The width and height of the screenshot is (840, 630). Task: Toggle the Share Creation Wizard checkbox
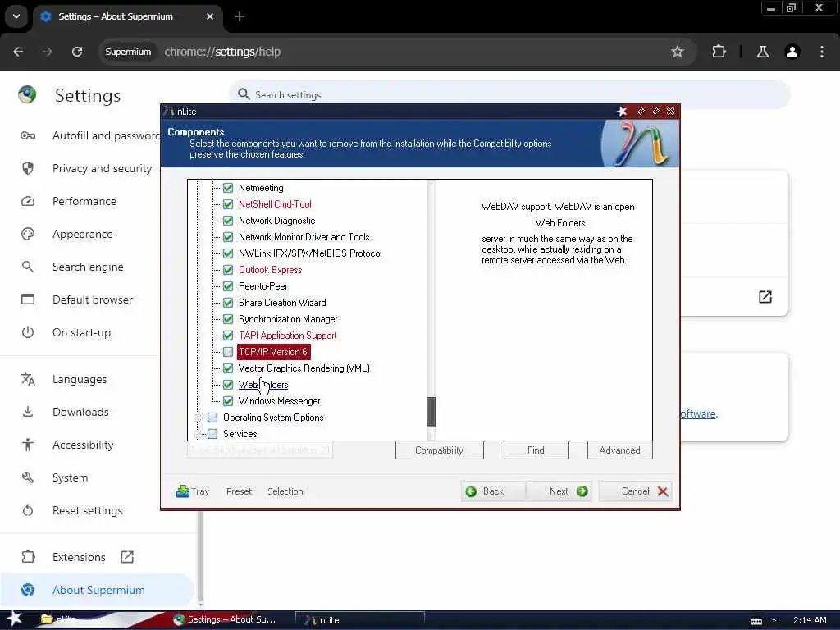point(228,303)
